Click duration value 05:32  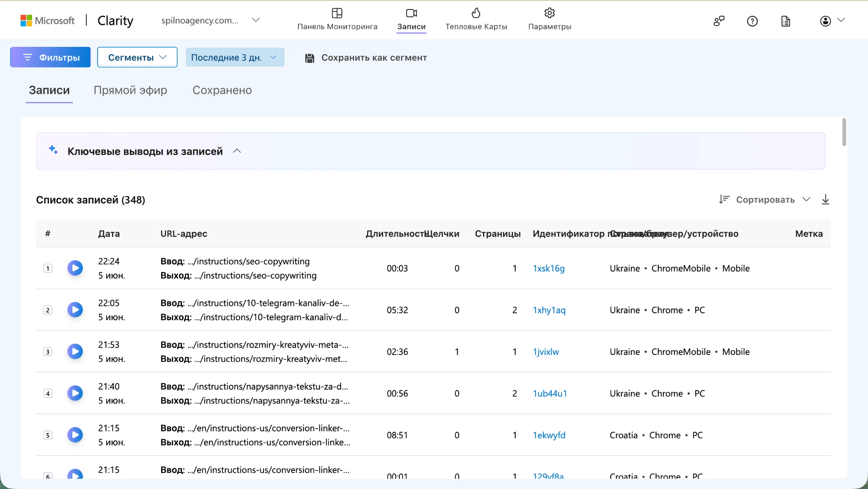[x=397, y=310]
